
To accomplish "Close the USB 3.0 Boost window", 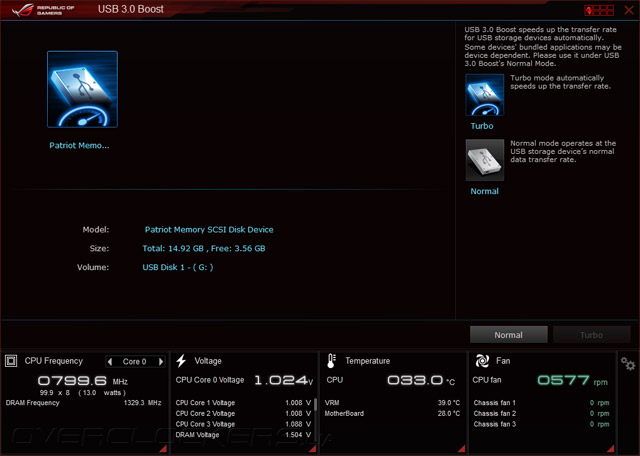I will [x=629, y=10].
